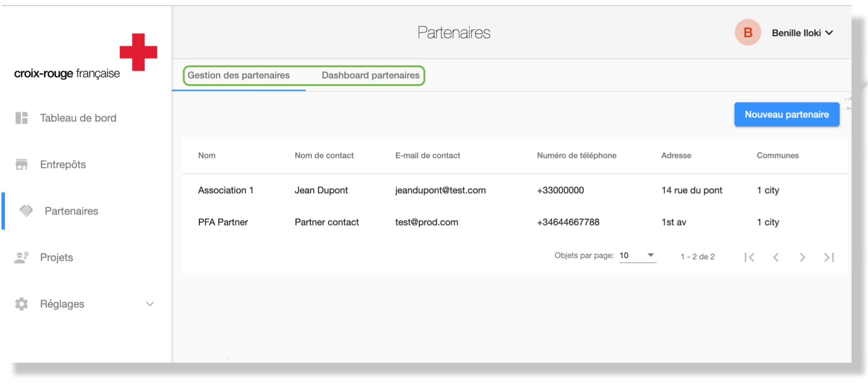Click the Tableau de bord sidebar icon
Image resolution: width=868 pixels, height=384 pixels.
pyautogui.click(x=22, y=118)
